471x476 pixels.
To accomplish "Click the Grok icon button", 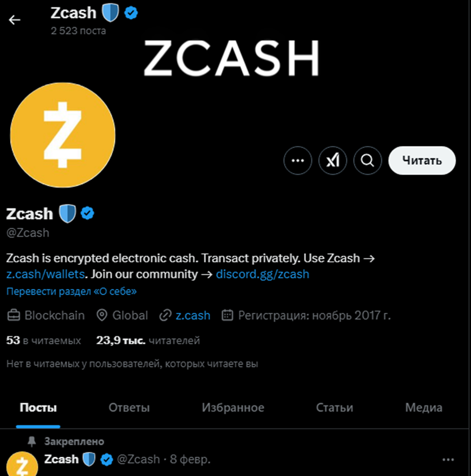I will 333,161.
